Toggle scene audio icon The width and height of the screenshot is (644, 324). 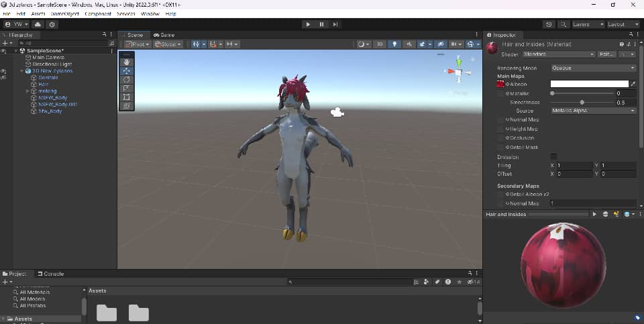[409, 44]
